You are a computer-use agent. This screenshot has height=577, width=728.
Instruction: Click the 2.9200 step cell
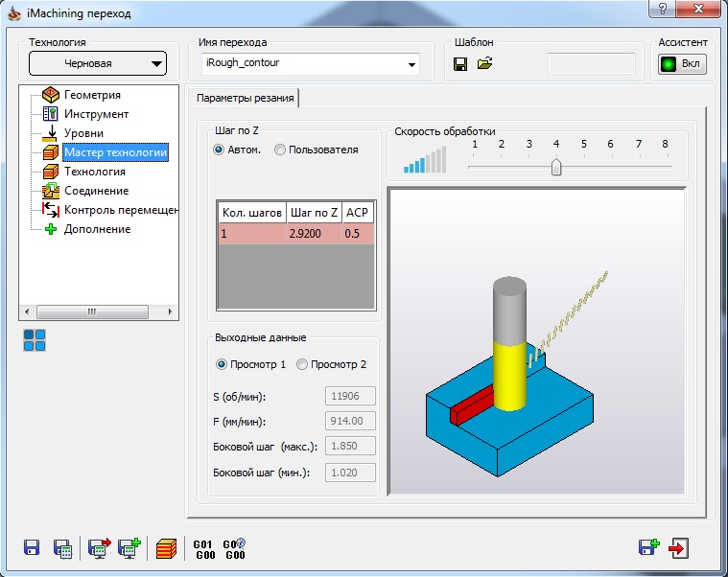[314, 234]
